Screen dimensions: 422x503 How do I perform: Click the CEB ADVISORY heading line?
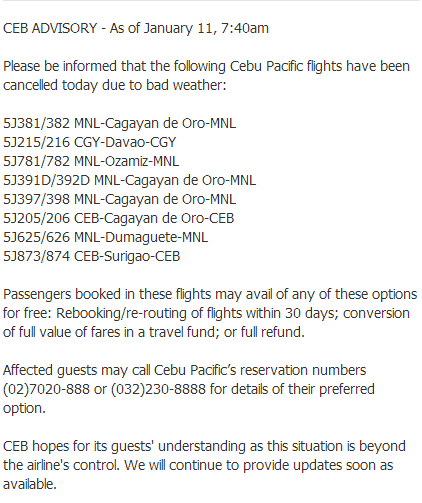[136, 28]
